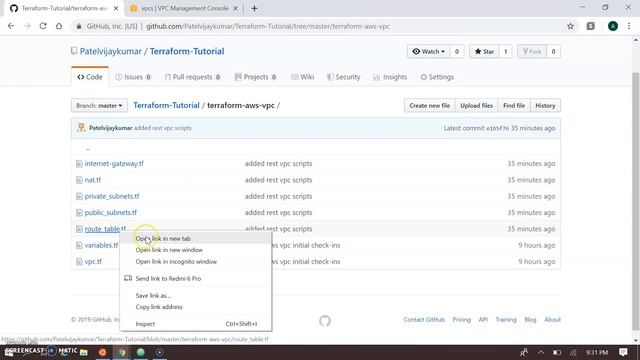Open the About footer link
Viewport: 640px width, 360px height.
(552, 320)
